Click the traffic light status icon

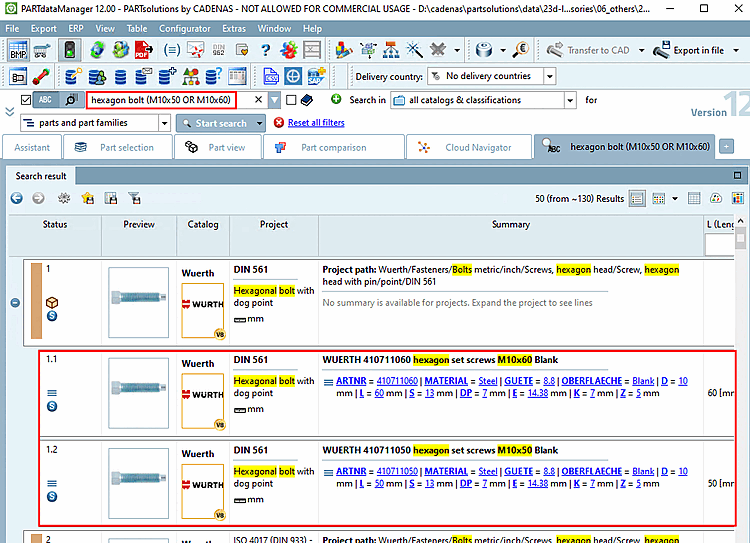pyautogui.click(x=69, y=50)
